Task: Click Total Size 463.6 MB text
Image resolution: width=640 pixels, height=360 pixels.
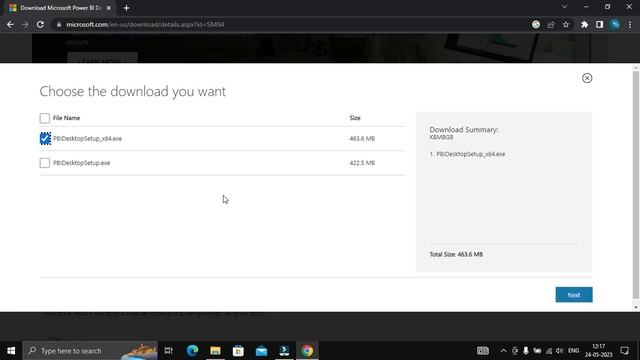Action: point(456,254)
